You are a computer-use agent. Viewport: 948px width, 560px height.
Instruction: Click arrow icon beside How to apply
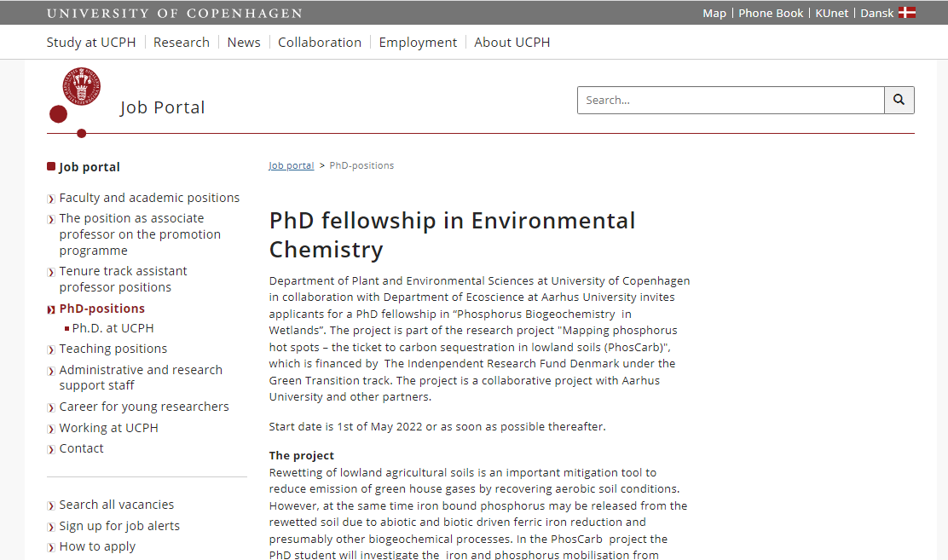coord(51,547)
